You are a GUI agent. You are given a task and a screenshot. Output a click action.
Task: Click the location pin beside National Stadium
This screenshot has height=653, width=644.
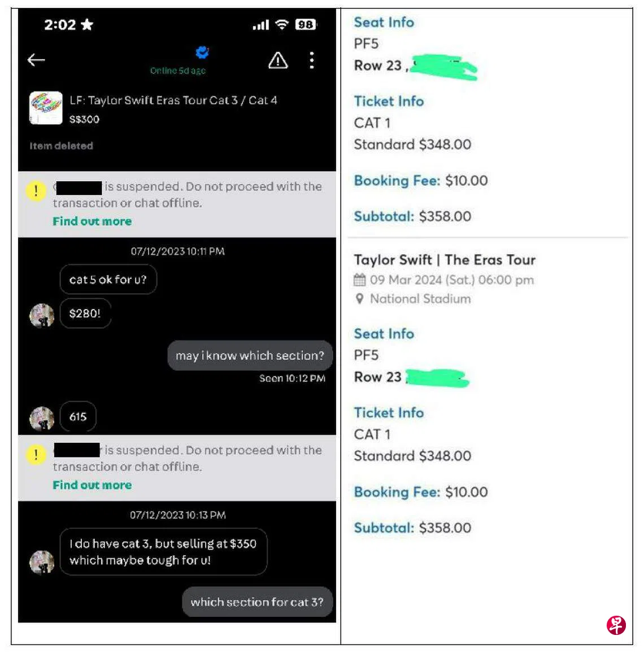point(359,299)
